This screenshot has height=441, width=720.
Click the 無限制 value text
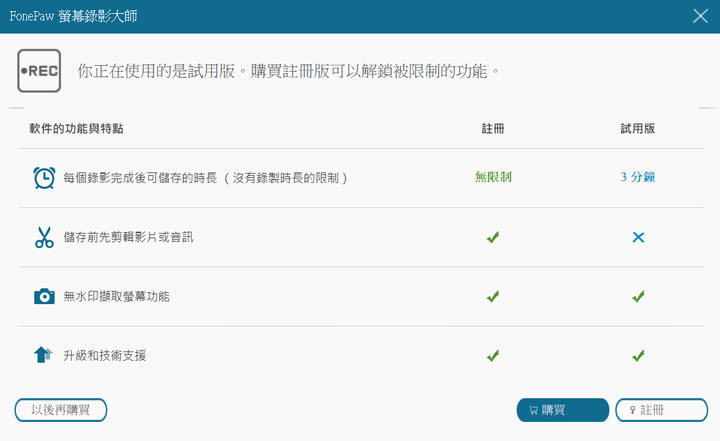[x=493, y=177]
